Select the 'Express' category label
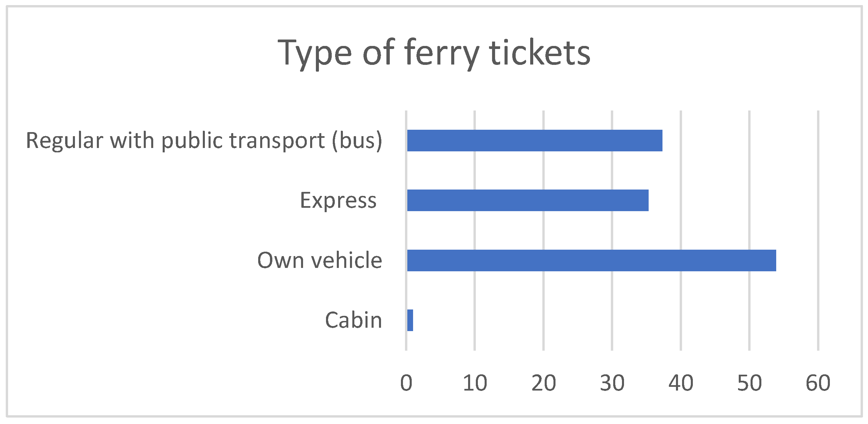Screen dimensions: 868x424 tap(338, 200)
